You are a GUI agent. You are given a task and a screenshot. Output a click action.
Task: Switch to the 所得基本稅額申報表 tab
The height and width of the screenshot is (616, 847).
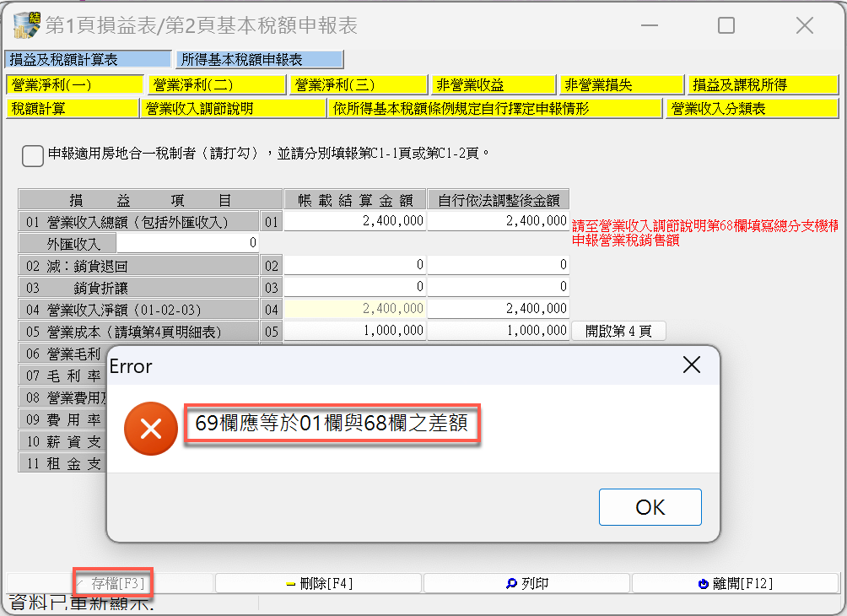[260, 59]
